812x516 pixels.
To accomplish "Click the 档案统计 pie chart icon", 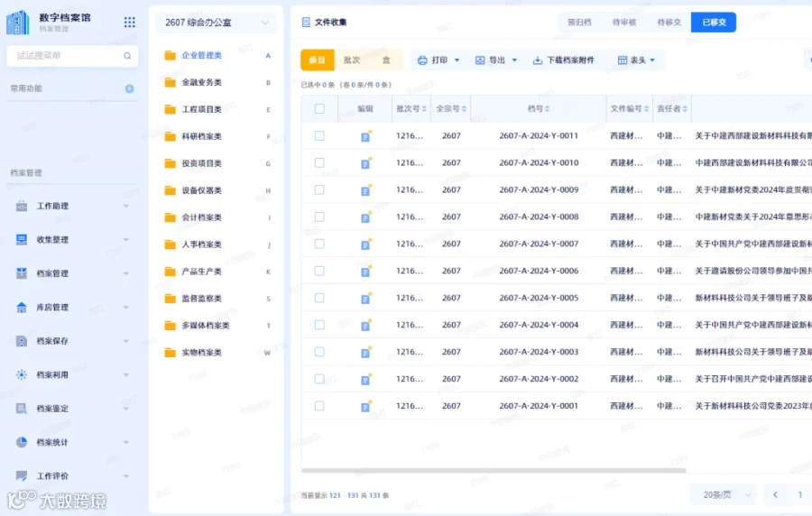I will pos(22,442).
